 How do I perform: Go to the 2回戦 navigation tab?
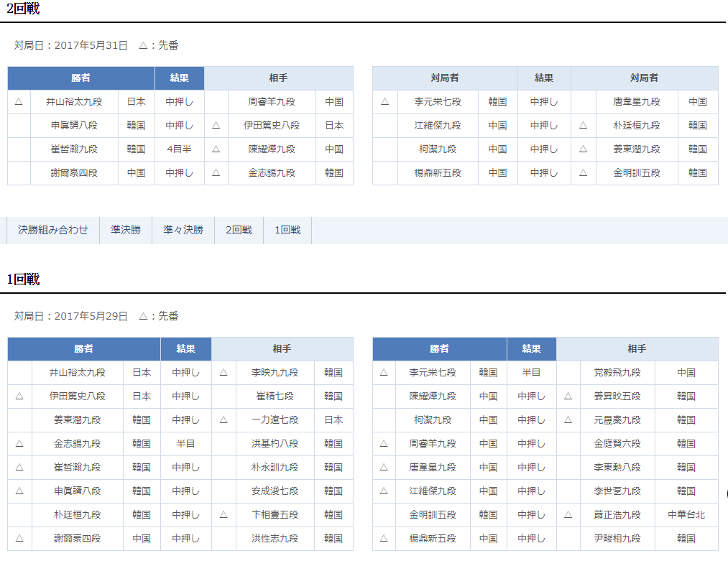pos(239,230)
